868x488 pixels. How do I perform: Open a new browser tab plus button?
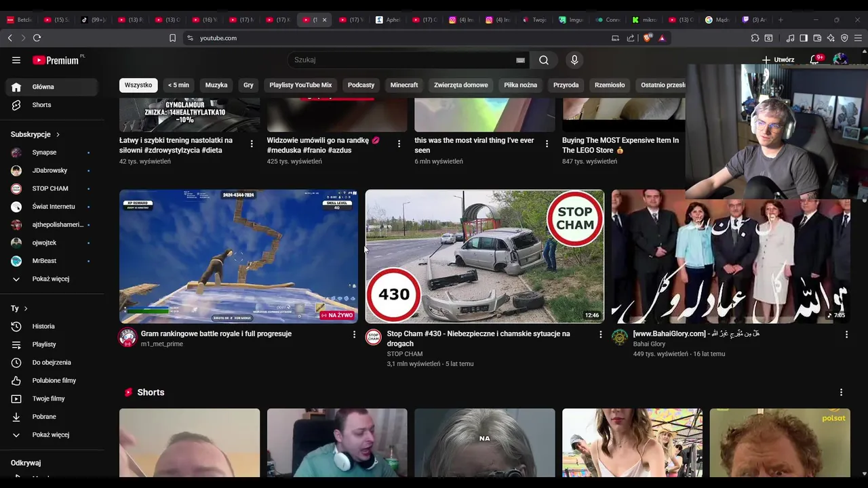coord(781,20)
